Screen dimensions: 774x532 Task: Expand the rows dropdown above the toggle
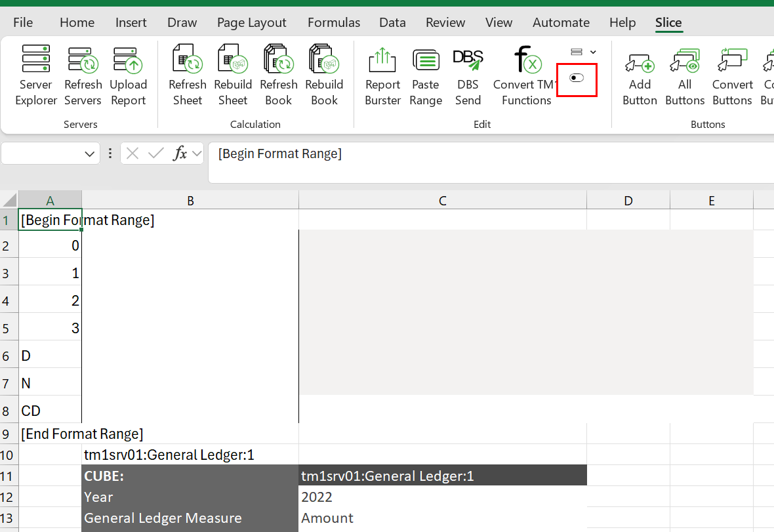(x=584, y=52)
